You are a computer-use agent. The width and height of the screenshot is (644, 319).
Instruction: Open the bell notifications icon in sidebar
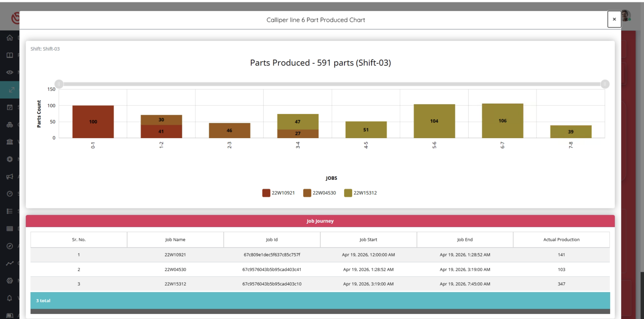(10, 298)
